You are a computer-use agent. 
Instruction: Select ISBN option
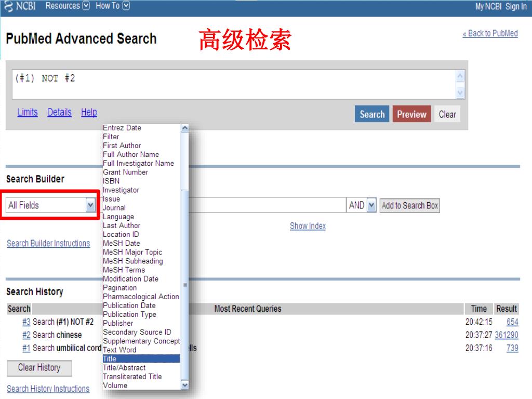pyautogui.click(x=141, y=181)
